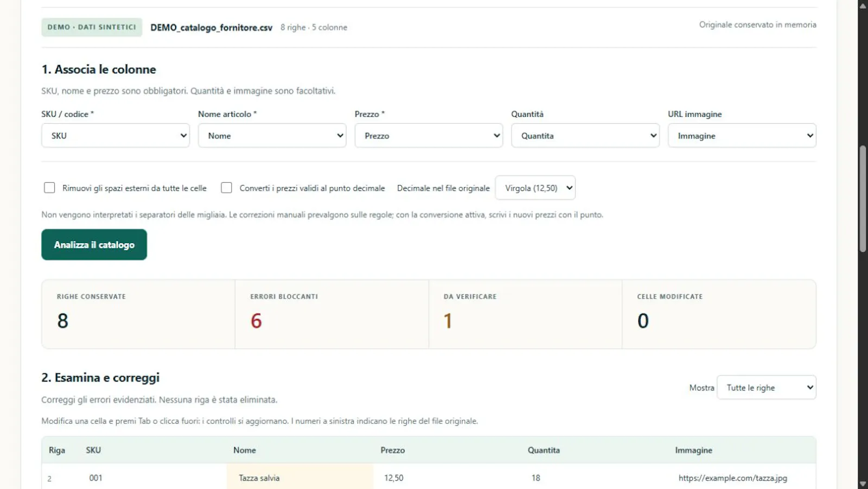The height and width of the screenshot is (489, 868).
Task: Click the '001' SKU cell
Action: (x=153, y=478)
